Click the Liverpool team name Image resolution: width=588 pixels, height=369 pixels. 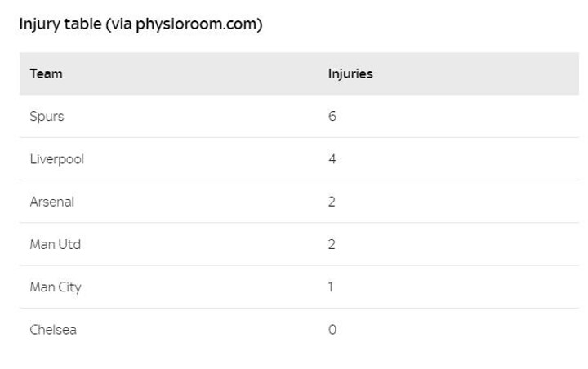(57, 159)
